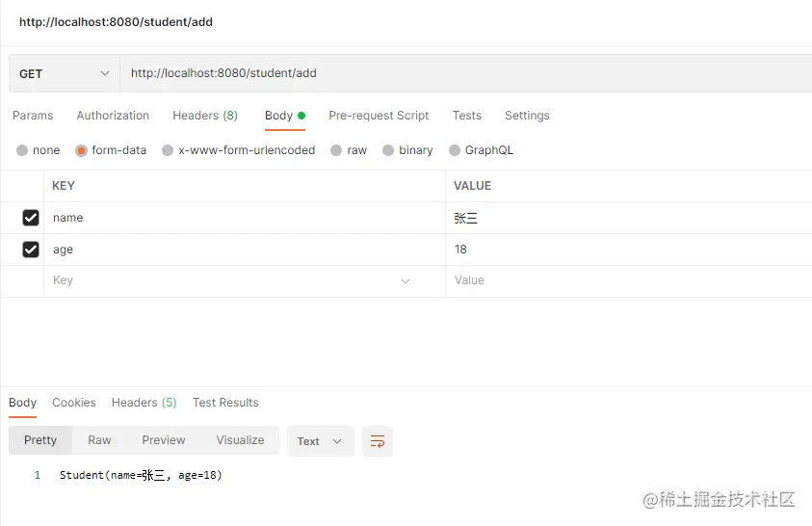Open the GET method dropdown

tap(65, 73)
